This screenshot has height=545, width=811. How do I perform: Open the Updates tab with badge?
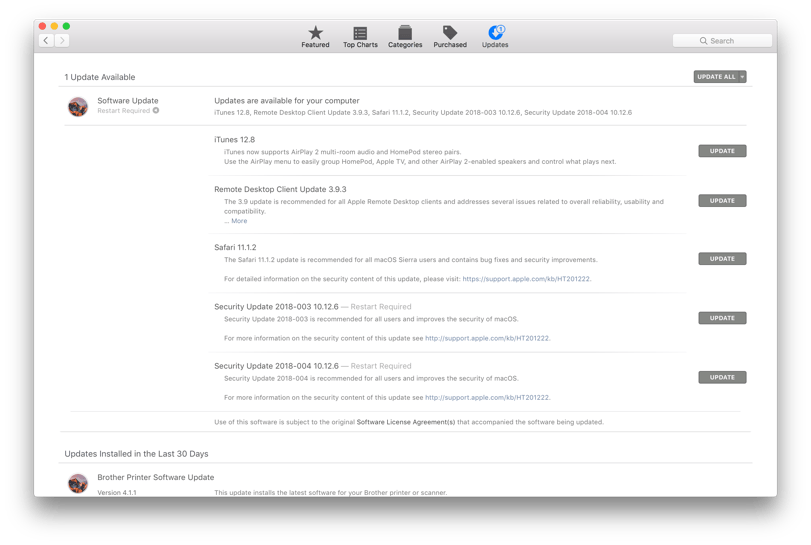point(495,37)
